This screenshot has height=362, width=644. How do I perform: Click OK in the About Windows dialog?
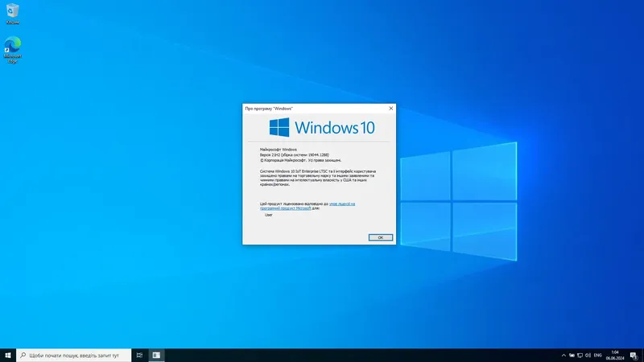click(x=380, y=237)
